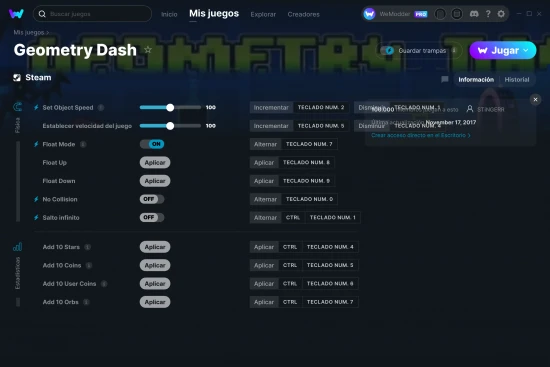Enable the No Collision toggle
550x367 pixels.
tap(152, 199)
